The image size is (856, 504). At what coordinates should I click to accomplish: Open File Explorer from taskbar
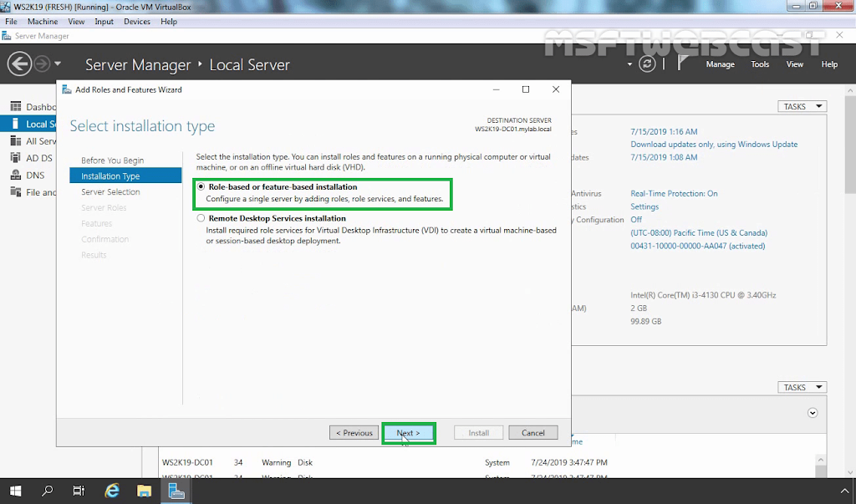144,491
